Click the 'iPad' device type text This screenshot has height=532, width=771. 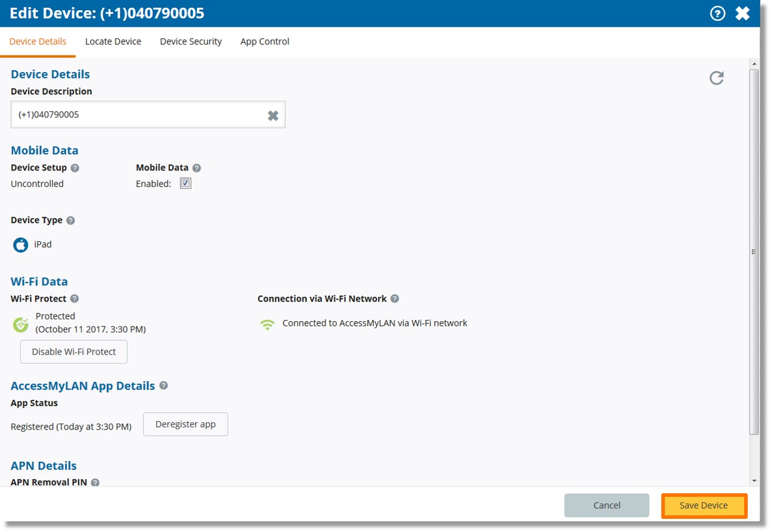pyautogui.click(x=43, y=244)
